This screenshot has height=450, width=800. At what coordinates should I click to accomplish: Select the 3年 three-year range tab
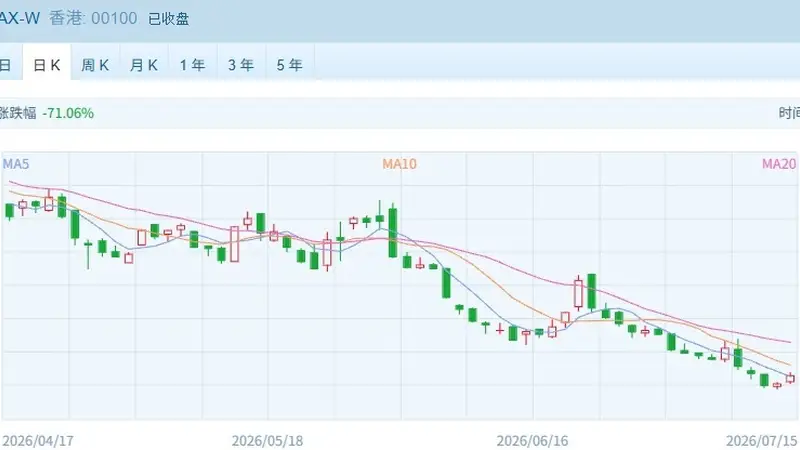pyautogui.click(x=241, y=65)
